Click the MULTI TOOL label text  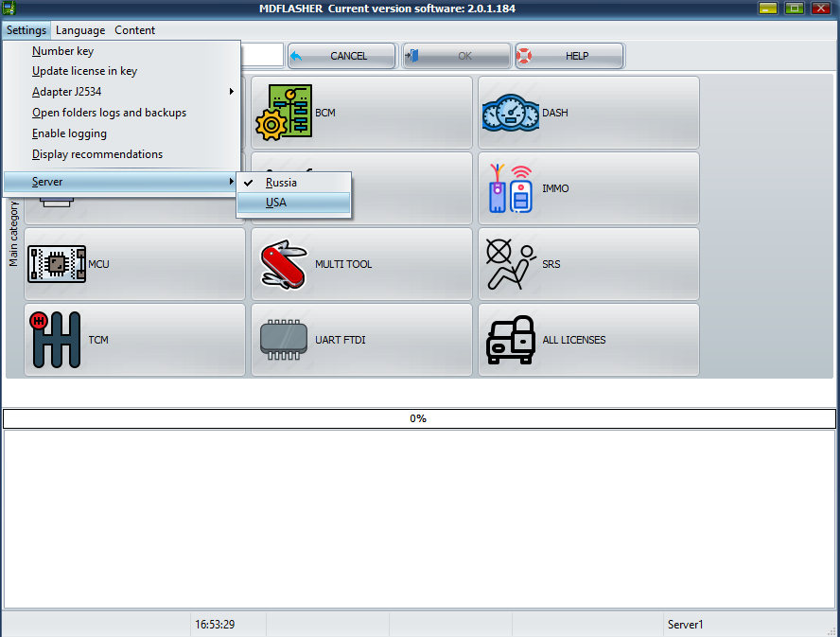pos(343,264)
